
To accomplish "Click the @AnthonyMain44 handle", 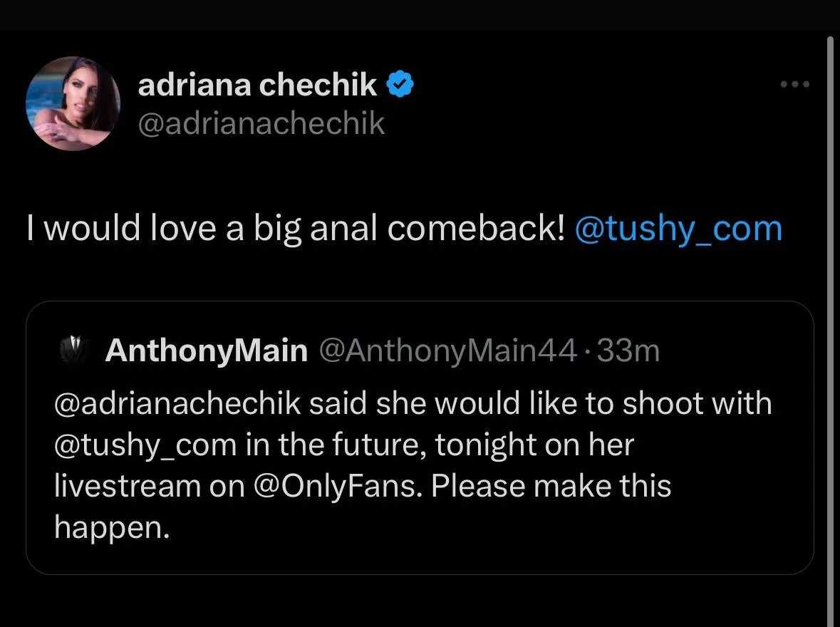I will point(447,351).
